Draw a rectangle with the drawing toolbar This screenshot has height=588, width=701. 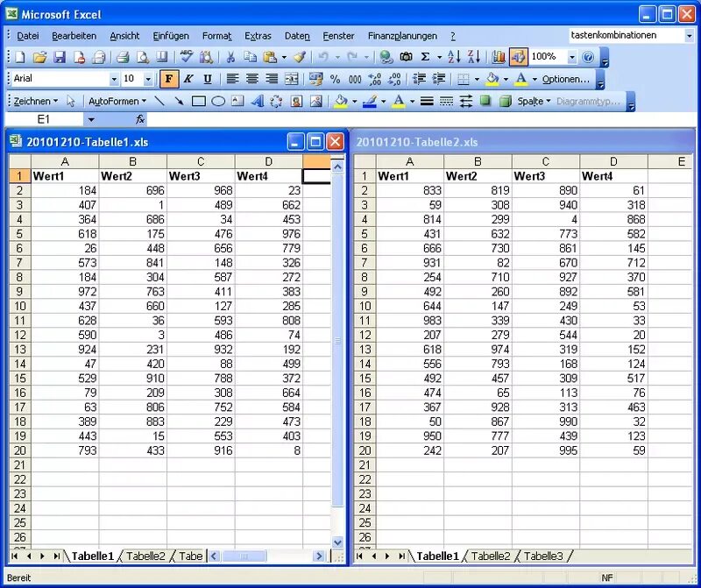199,102
